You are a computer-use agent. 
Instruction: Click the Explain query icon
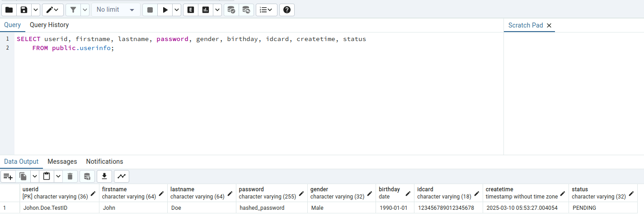coord(191,9)
